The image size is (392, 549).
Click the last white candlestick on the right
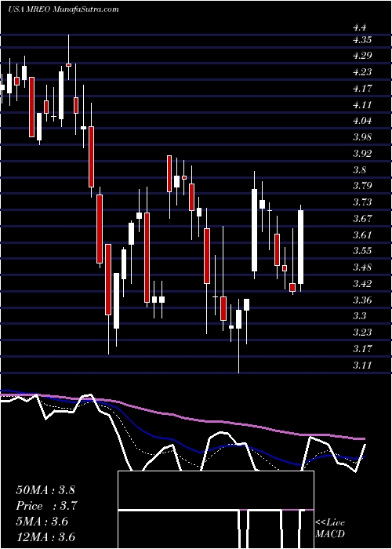tap(300, 247)
